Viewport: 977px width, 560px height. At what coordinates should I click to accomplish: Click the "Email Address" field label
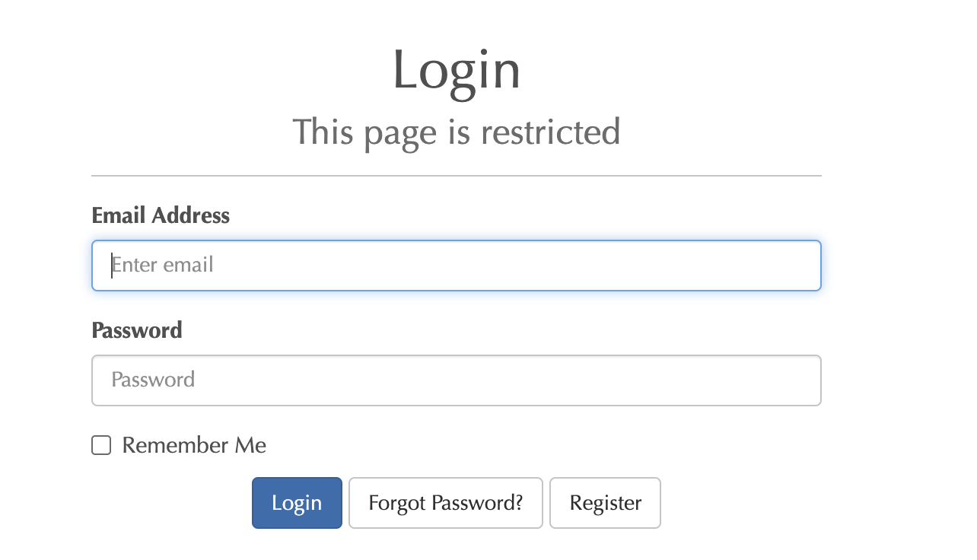161,216
